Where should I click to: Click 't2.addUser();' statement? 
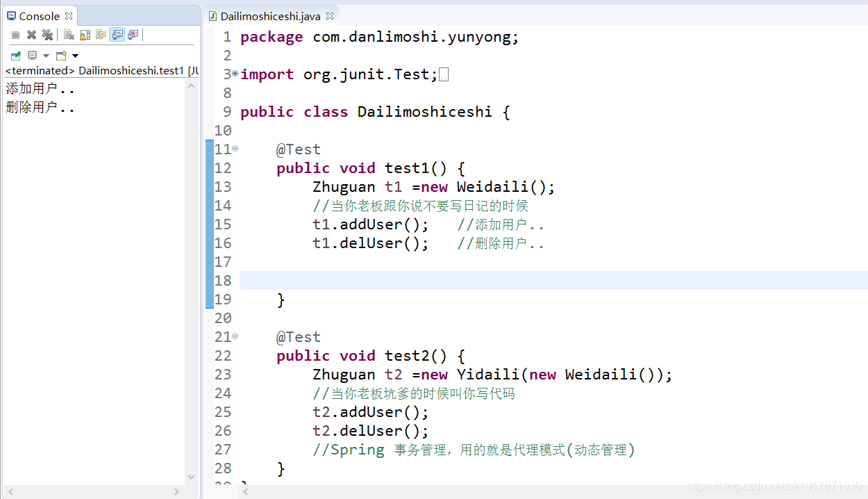click(371, 412)
